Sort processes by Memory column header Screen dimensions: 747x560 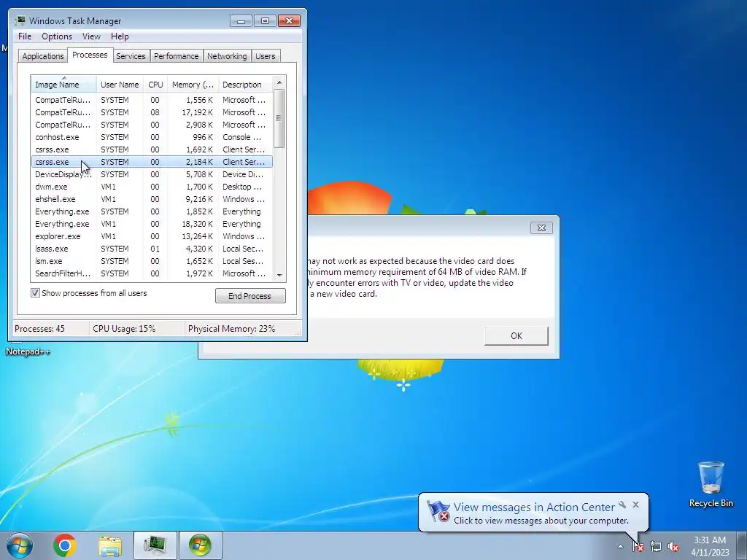[x=193, y=85]
